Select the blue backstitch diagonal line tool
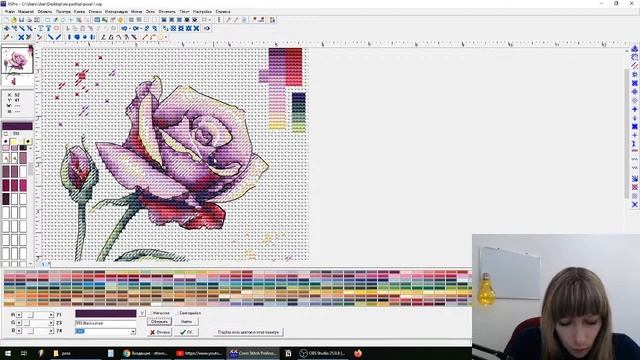This screenshot has width=640, height=360. click(x=51, y=37)
